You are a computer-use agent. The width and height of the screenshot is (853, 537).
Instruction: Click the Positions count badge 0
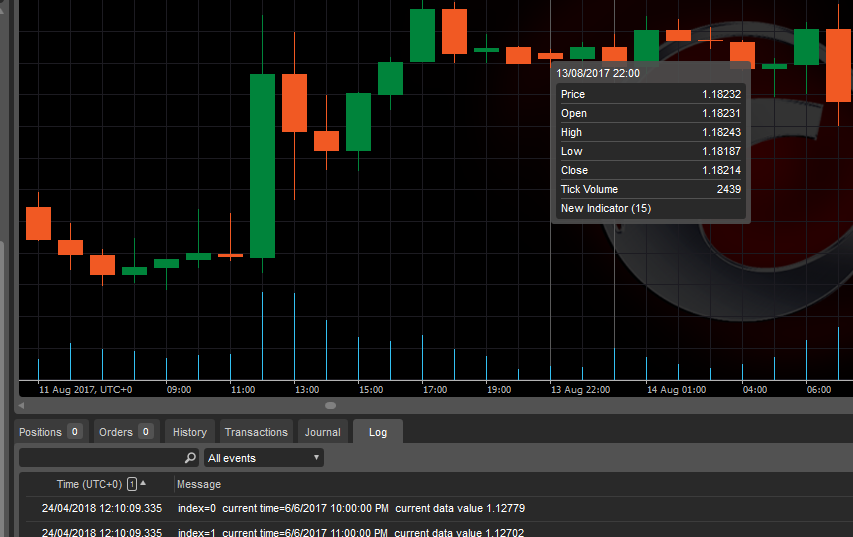pos(75,431)
